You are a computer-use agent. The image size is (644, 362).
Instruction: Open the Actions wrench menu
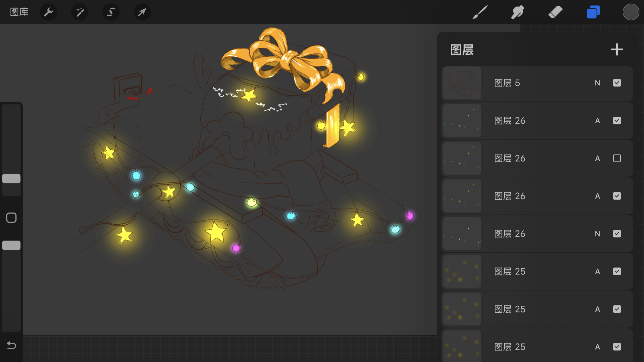(x=49, y=12)
